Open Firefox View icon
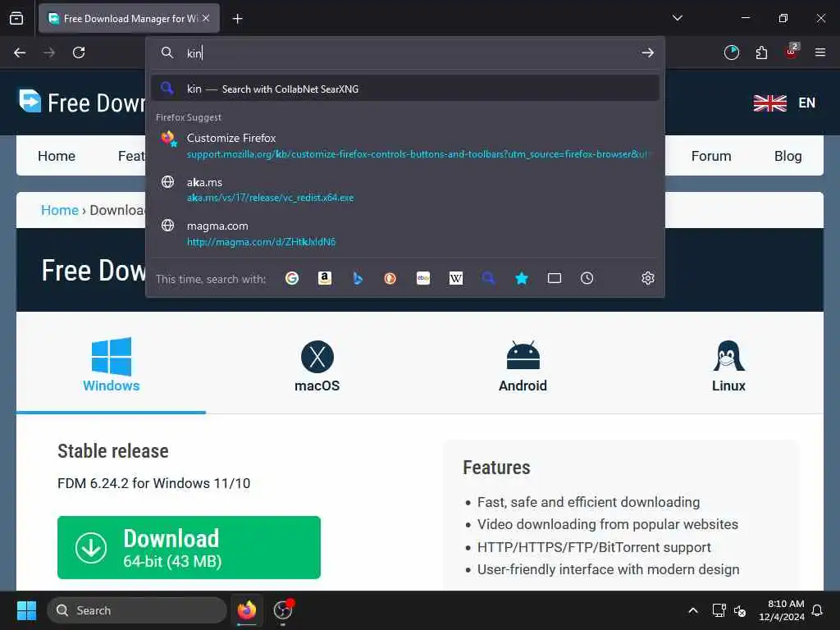Image resolution: width=840 pixels, height=630 pixels. point(16,18)
